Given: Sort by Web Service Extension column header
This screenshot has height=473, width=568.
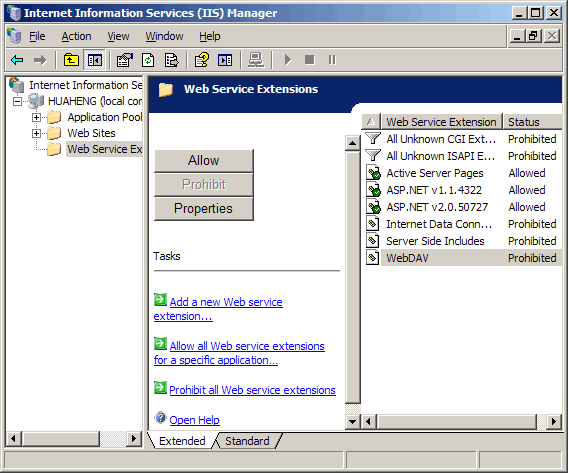Looking at the screenshot, I should pyautogui.click(x=441, y=122).
